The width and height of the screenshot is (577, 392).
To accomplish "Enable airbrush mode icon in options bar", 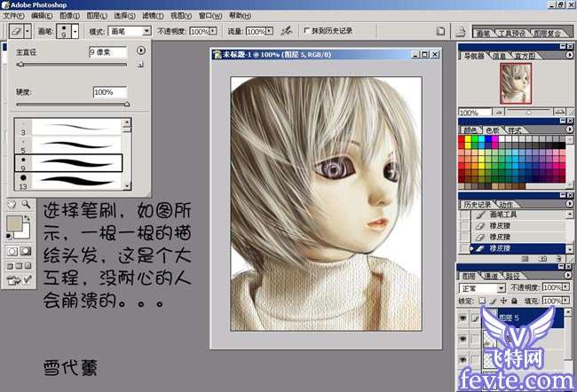I will (287, 31).
